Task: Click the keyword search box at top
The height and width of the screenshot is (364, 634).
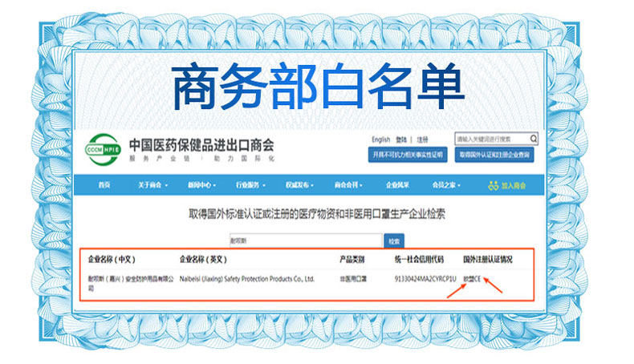Action: (x=491, y=139)
